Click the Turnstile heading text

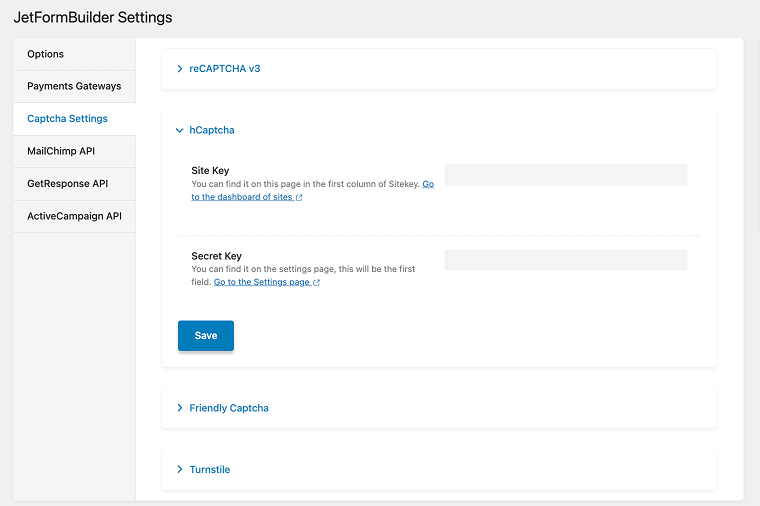(210, 470)
